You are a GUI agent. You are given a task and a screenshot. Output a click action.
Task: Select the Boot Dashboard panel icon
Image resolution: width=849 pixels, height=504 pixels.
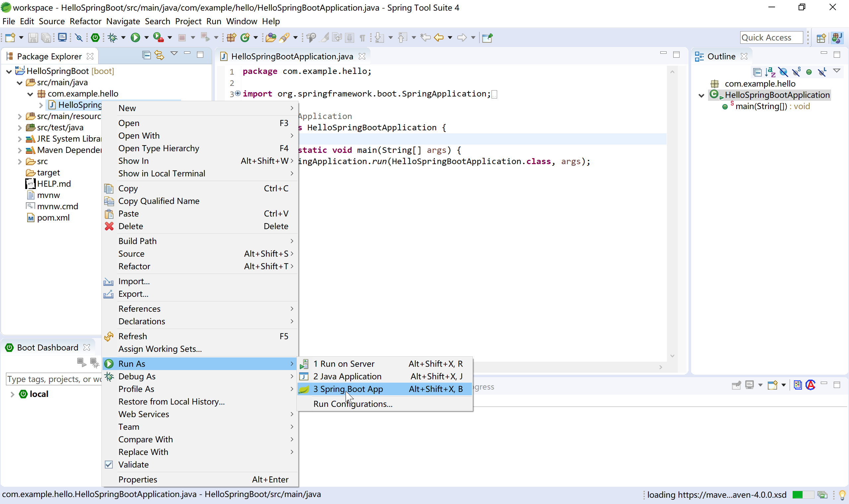8,347
